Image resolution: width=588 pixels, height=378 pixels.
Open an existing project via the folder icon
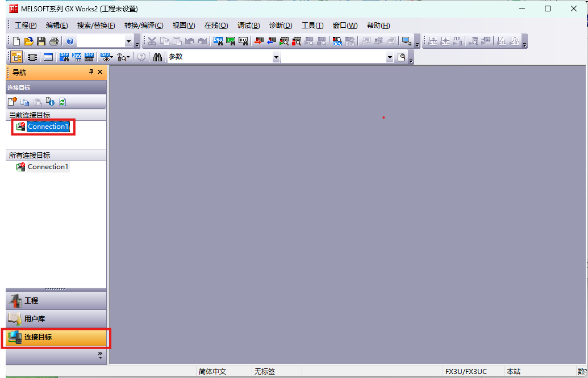click(x=29, y=41)
